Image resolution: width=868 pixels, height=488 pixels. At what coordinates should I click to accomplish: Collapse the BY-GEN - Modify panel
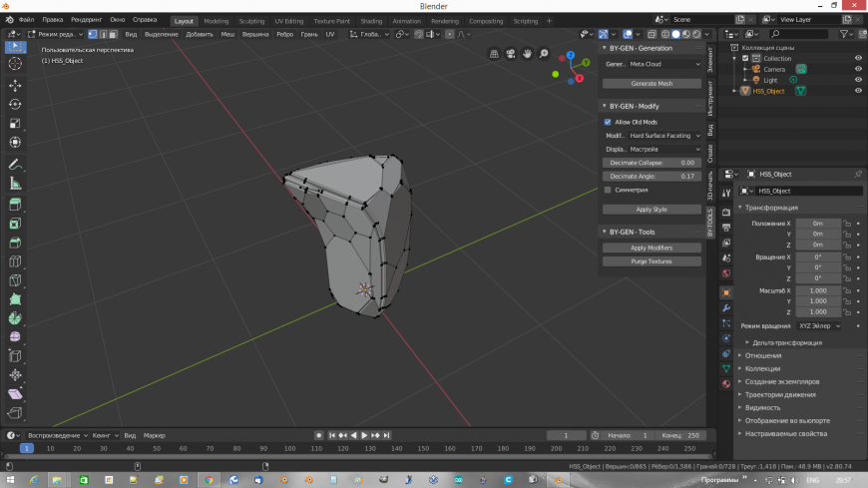click(605, 106)
